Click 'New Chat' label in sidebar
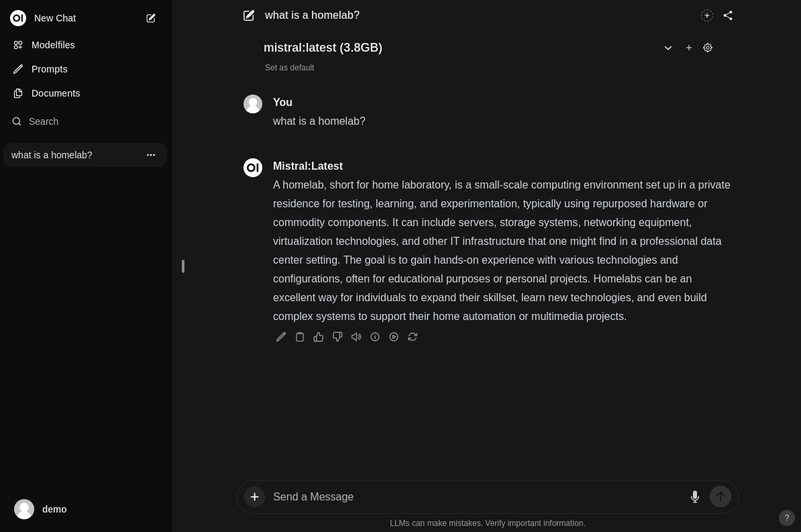Screen dimensions: 801x532 [54, 18]
